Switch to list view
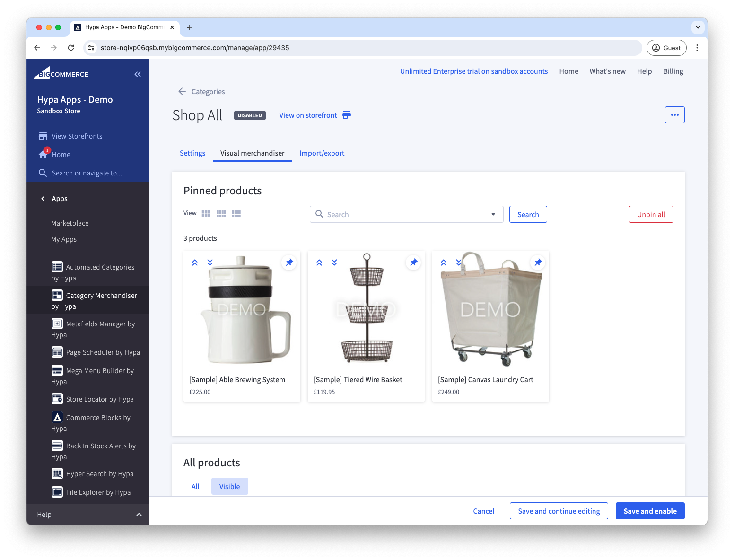Image resolution: width=734 pixels, height=560 pixels. click(x=236, y=213)
